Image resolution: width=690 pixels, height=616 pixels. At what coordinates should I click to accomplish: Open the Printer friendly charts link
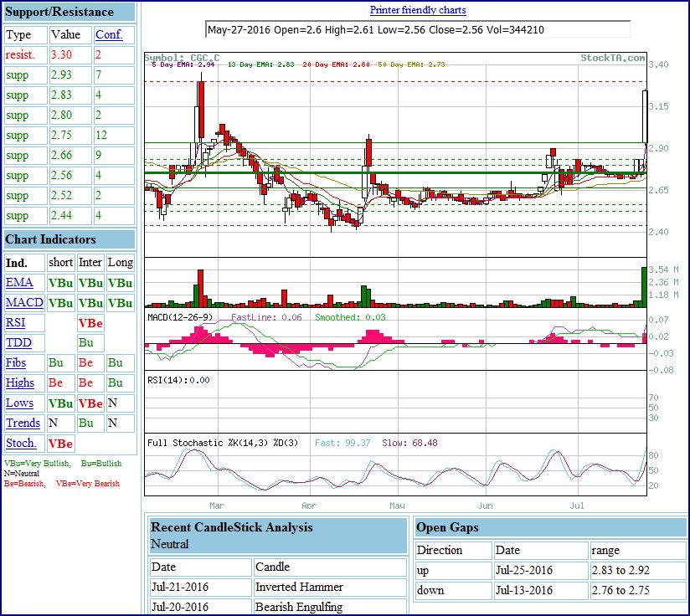point(418,9)
